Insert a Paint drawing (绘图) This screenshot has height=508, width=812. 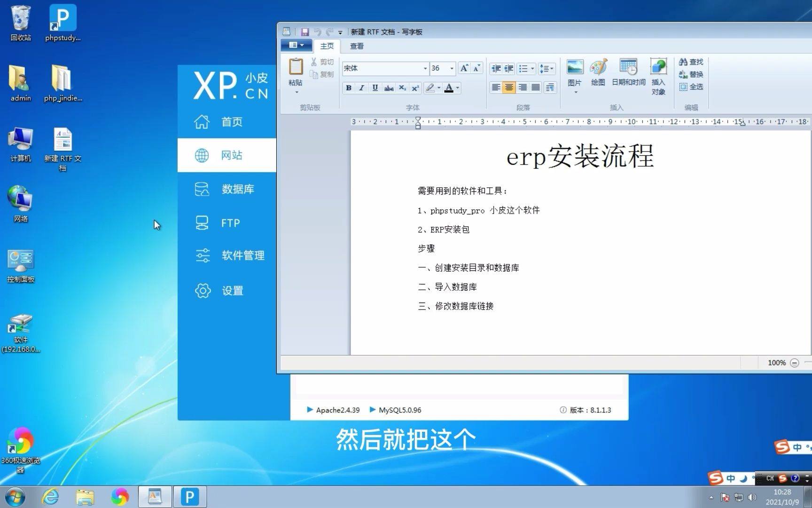tap(598, 72)
